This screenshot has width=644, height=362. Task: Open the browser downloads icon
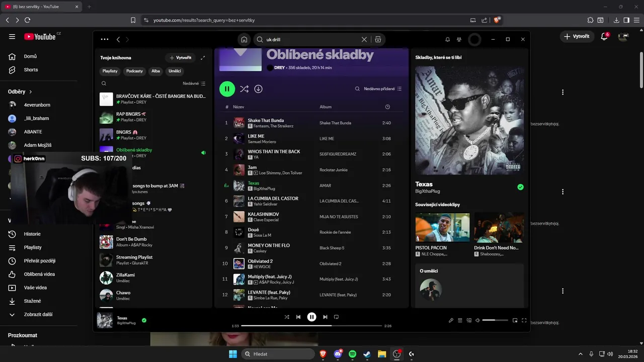tap(616, 20)
